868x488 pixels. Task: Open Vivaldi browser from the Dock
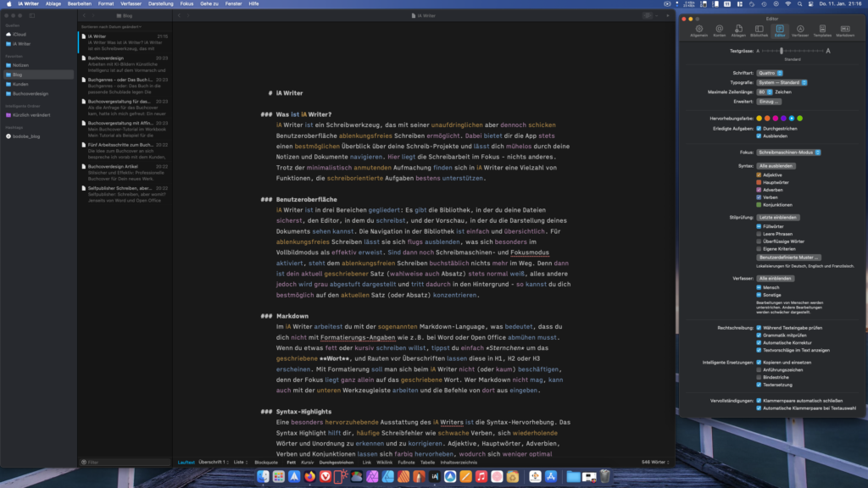click(x=325, y=476)
